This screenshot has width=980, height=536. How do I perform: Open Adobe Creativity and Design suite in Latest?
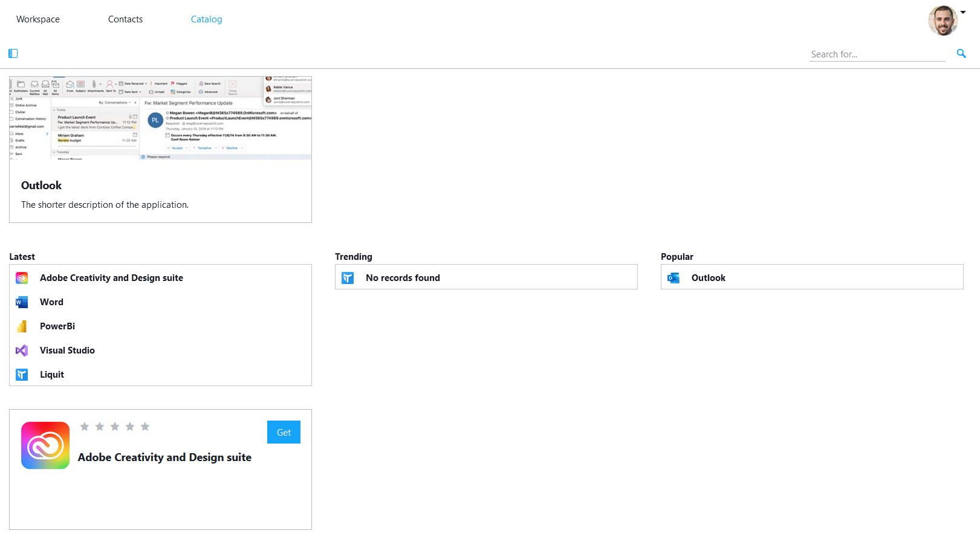point(111,278)
